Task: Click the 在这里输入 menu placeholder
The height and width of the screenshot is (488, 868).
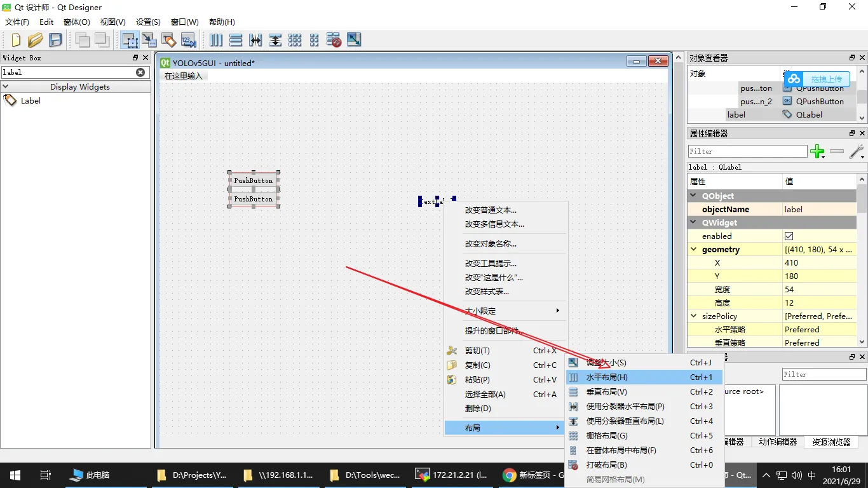Action: (x=183, y=76)
